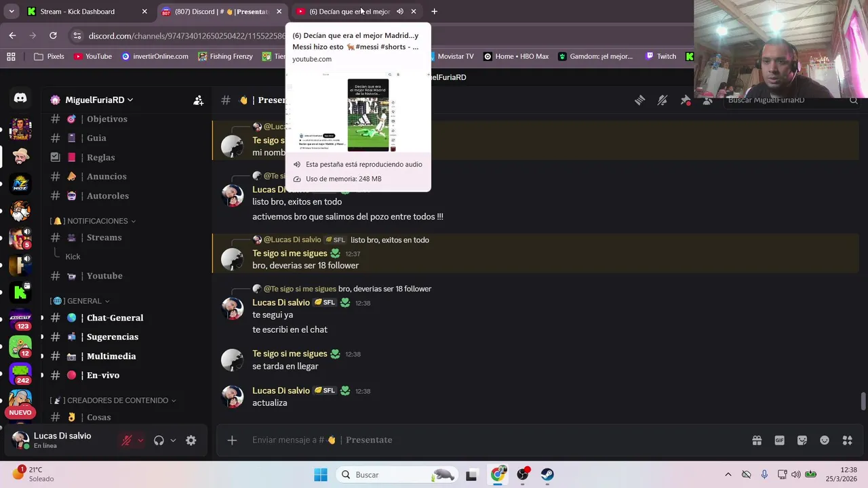Open the Anuncios channel
The height and width of the screenshot is (488, 868).
click(x=107, y=176)
